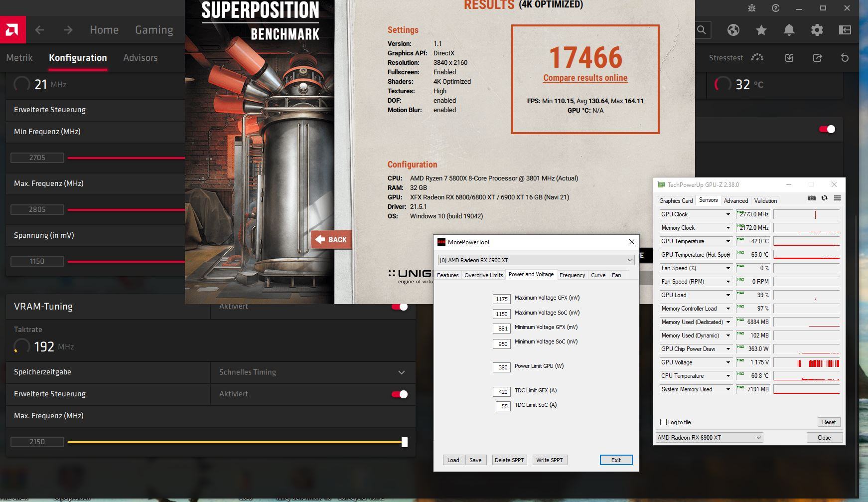Screen dimensions: 868x502
Task: Click the Reset button in GPU-Z
Action: coord(829,422)
